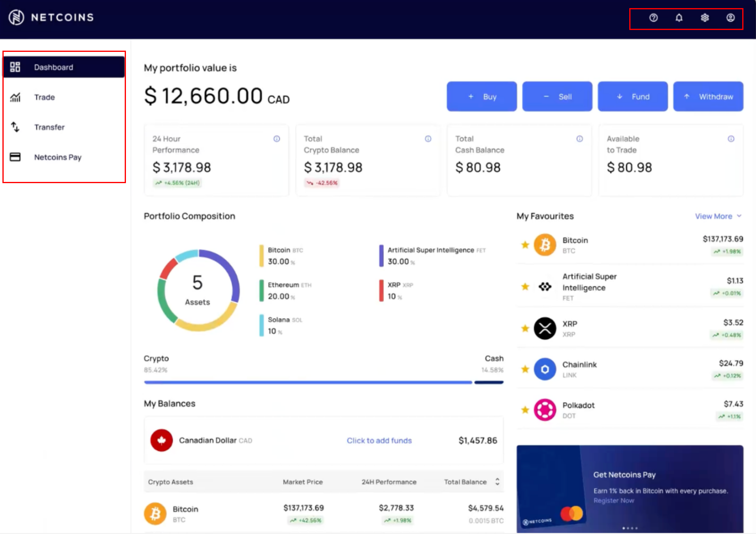Image resolution: width=756 pixels, height=534 pixels.
Task: Click XRP price $3.52 in Favourites
Action: [733, 323]
